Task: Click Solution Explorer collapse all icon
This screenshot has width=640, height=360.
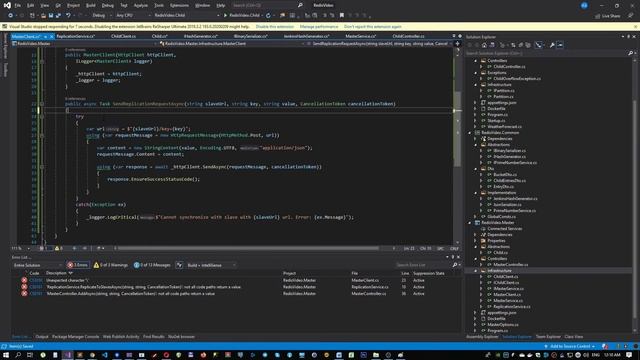Action: (x=521, y=45)
